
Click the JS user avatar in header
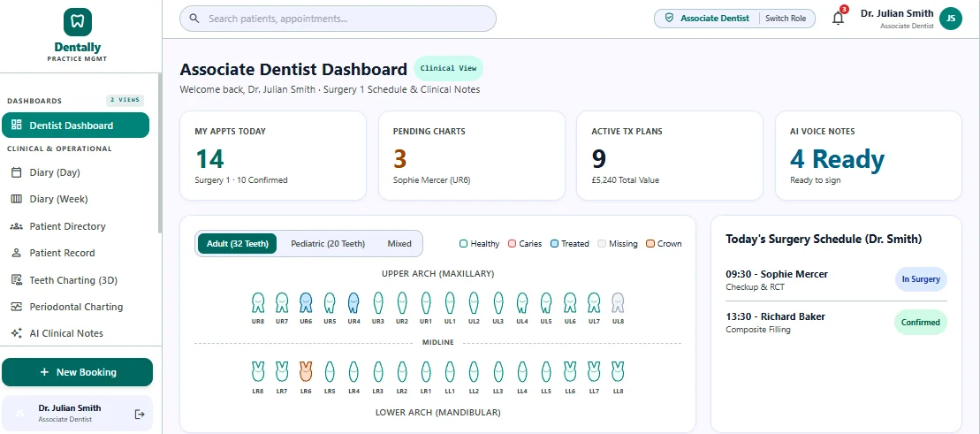pyautogui.click(x=951, y=19)
